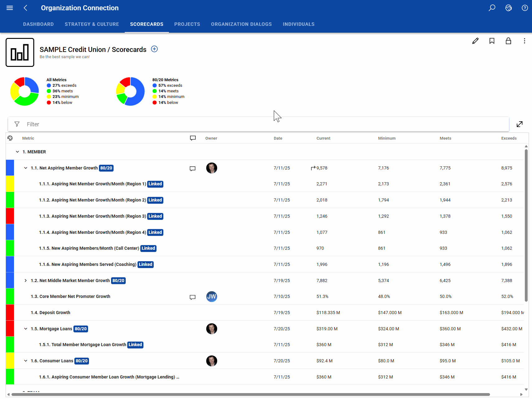Switch to the Projects tab
Viewport: 532px width, 399px height.
pos(187,24)
